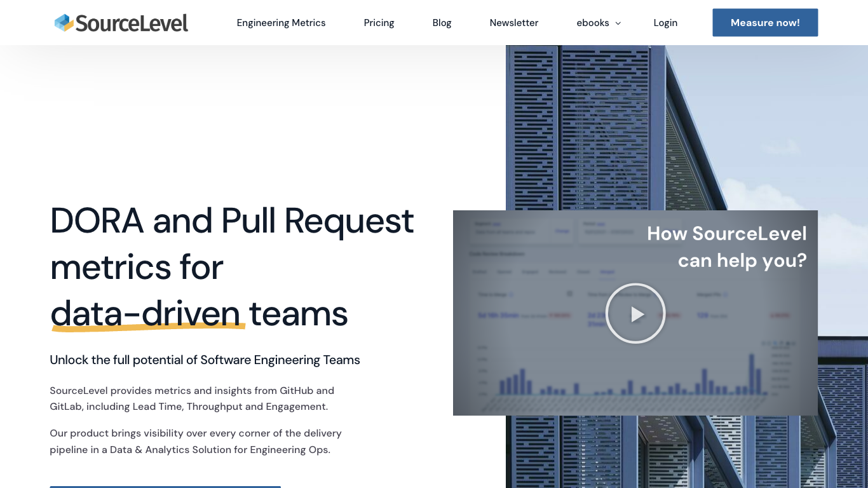This screenshot has height=488, width=868.
Task: Go to Pricing in the navigation
Action: click(x=379, y=23)
